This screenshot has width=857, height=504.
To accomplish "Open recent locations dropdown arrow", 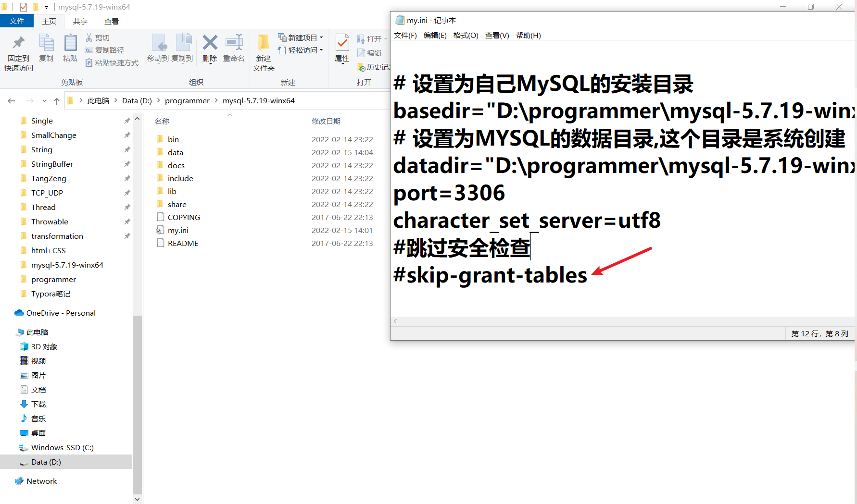I will (44, 101).
